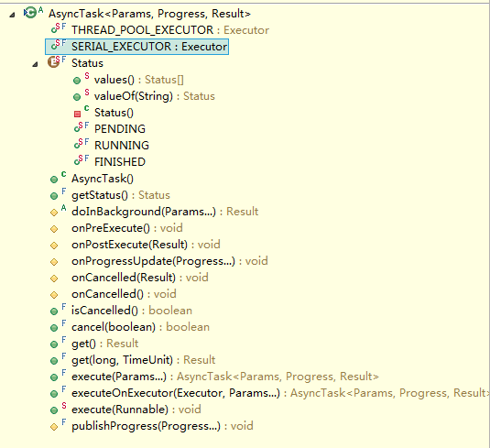Select the RUNNING constant
The image size is (490, 448).
pos(122,146)
